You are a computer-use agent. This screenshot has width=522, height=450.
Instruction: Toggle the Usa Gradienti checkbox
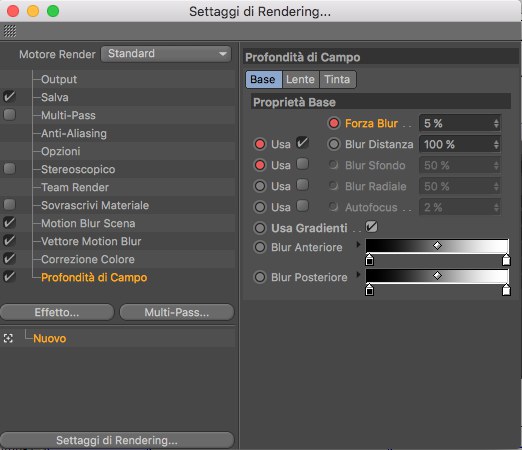click(x=371, y=227)
